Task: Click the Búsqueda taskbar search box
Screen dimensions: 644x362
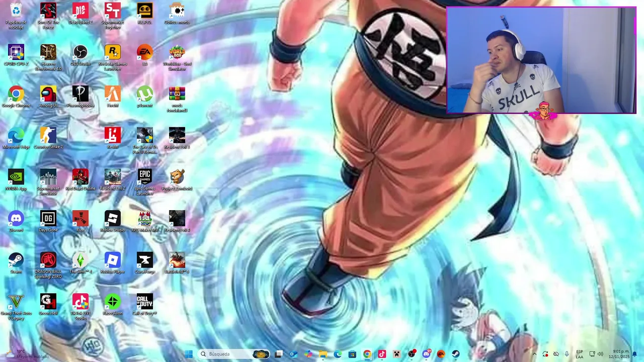Action: [x=233, y=354]
